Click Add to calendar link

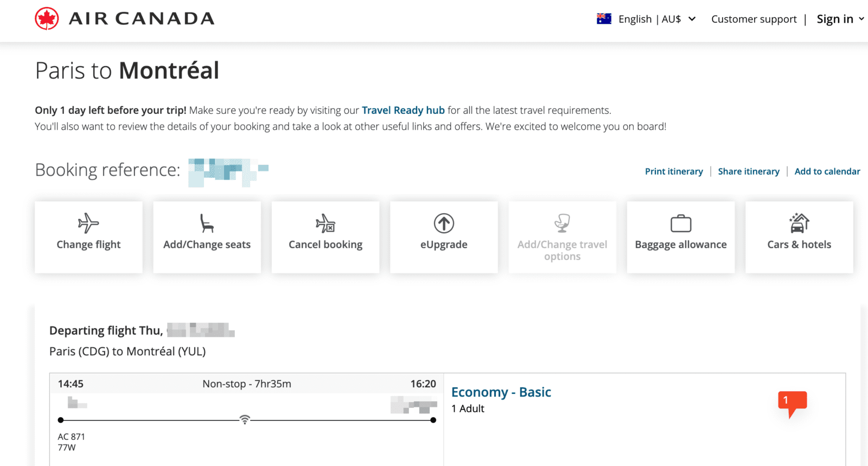[827, 171]
